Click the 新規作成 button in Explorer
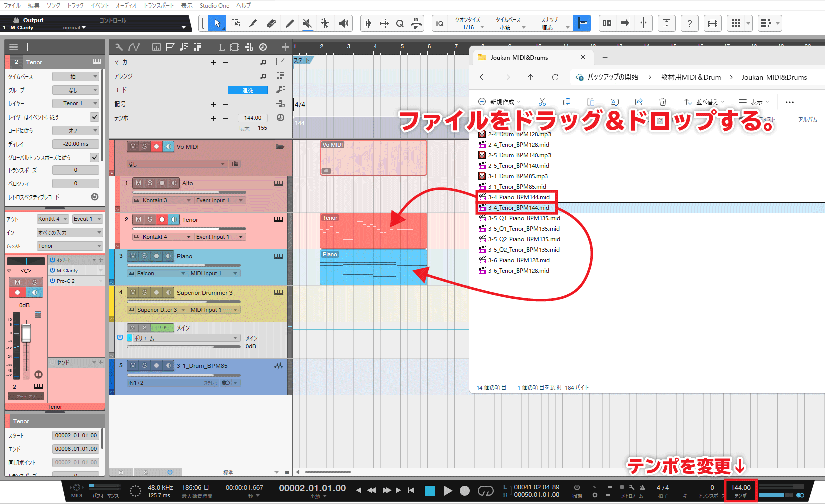Image resolution: width=825 pixels, height=504 pixels. click(x=499, y=102)
